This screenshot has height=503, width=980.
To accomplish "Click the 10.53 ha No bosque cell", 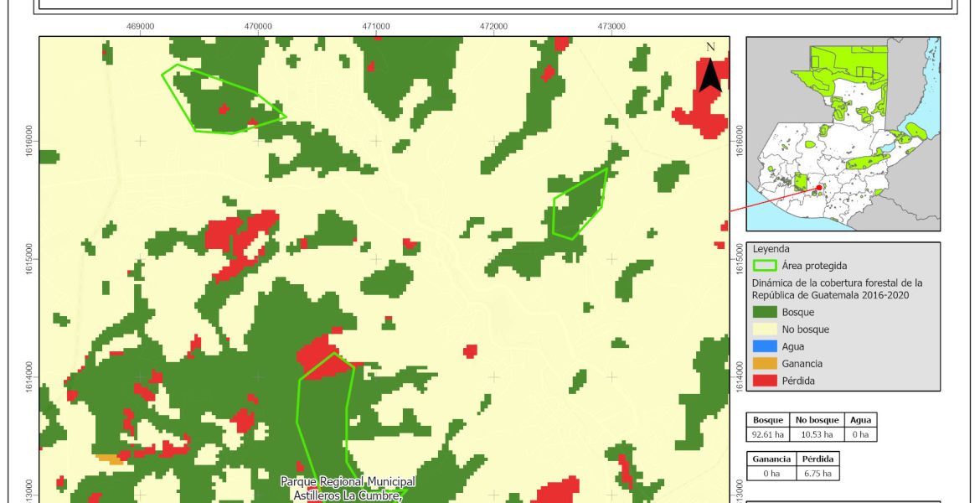I will coord(814,434).
